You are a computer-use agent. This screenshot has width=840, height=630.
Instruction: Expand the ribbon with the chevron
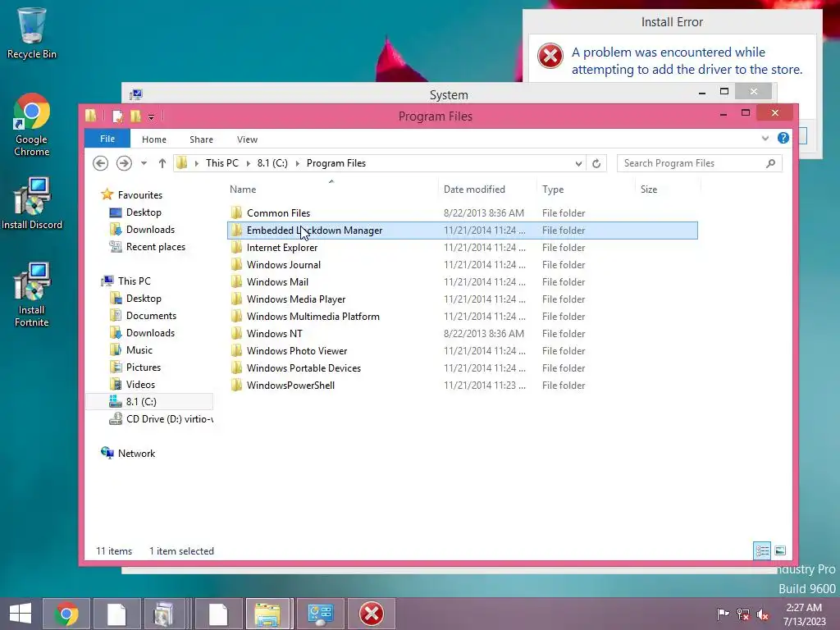[x=765, y=139]
